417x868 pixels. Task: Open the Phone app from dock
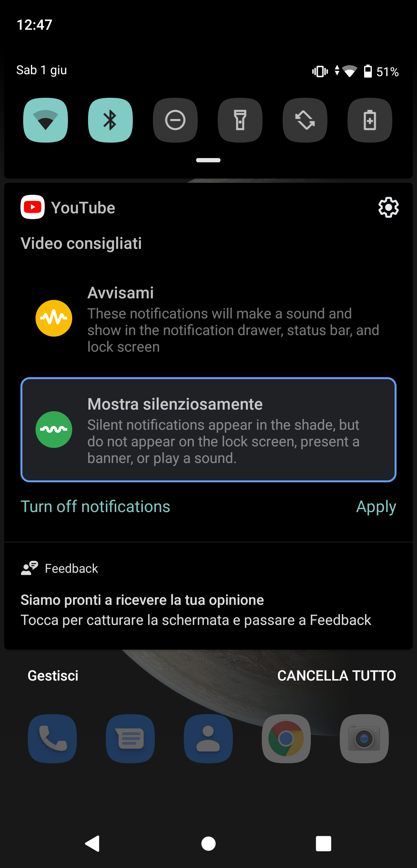(52, 739)
